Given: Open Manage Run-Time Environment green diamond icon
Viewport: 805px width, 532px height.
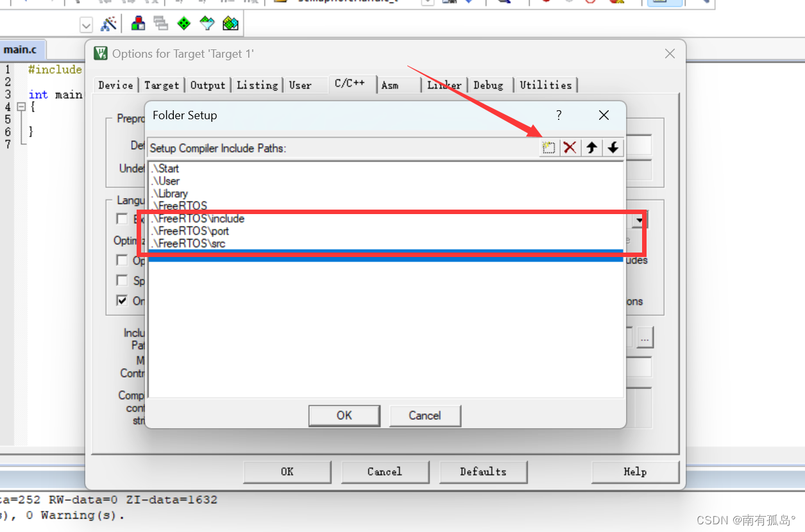Looking at the screenshot, I should point(183,23).
